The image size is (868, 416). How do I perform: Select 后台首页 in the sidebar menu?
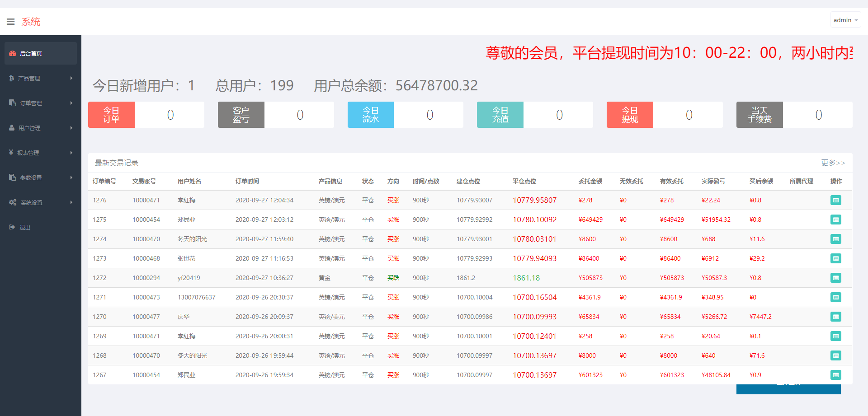pos(30,53)
